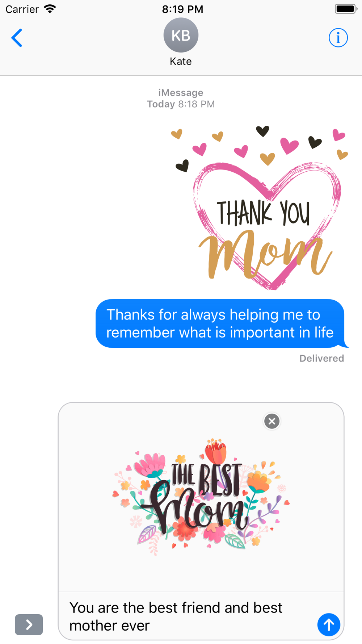The image size is (362, 644).
Task: Edit the text 'You are the best friend'
Action: 143,608
